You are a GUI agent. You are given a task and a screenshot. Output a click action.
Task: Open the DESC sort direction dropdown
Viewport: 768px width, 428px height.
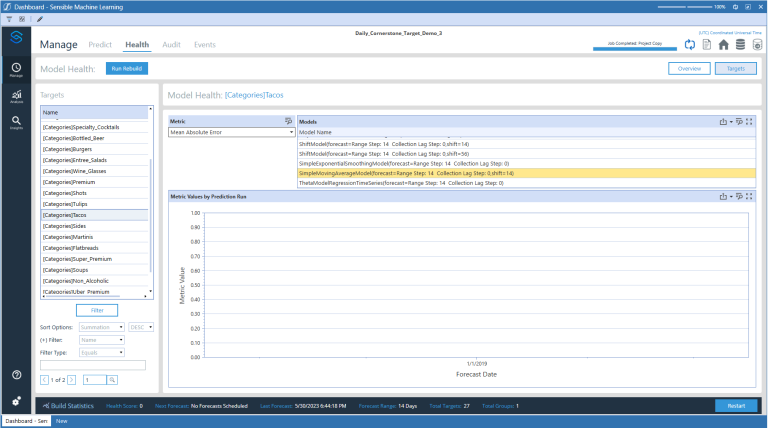click(x=141, y=327)
